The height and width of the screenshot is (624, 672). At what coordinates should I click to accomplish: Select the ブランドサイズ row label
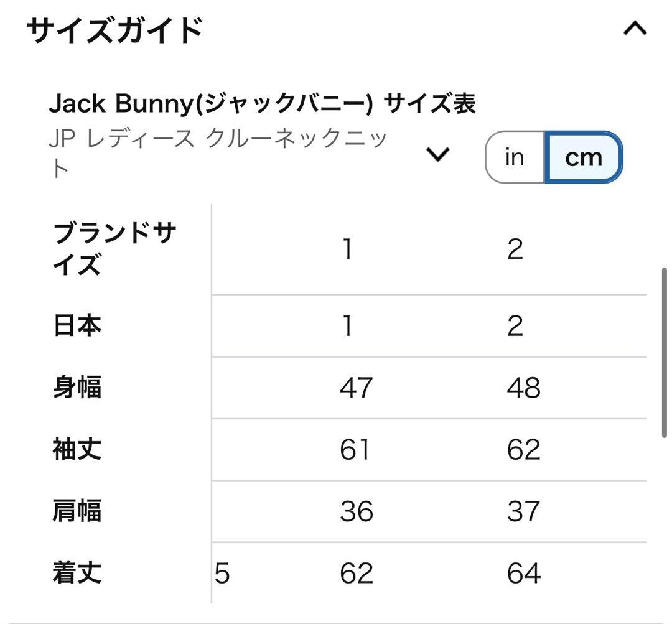(x=114, y=248)
